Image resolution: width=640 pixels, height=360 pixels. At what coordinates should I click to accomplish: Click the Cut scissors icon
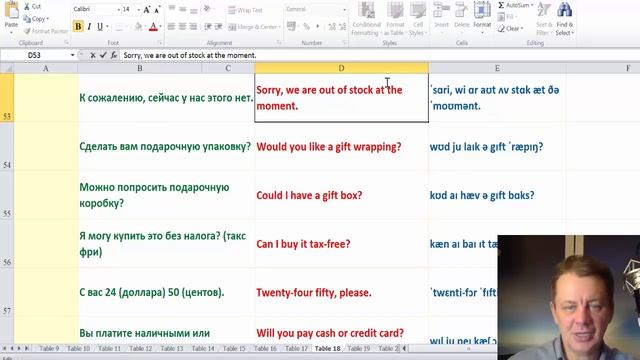27,7
